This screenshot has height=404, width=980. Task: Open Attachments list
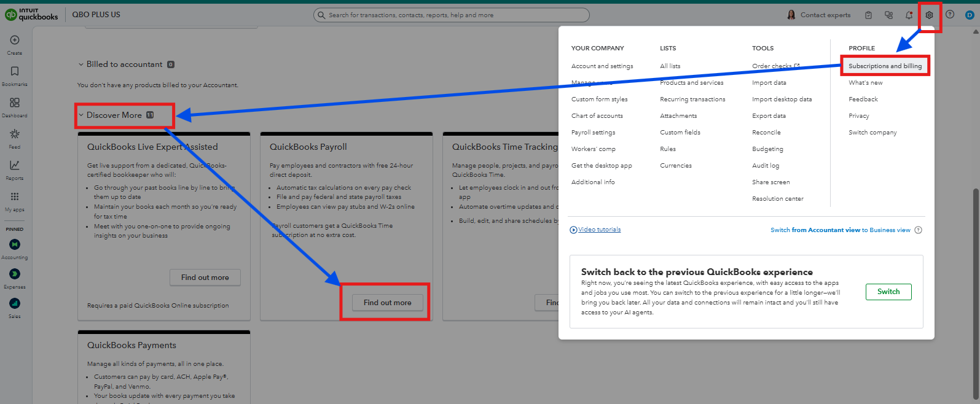[678, 116]
